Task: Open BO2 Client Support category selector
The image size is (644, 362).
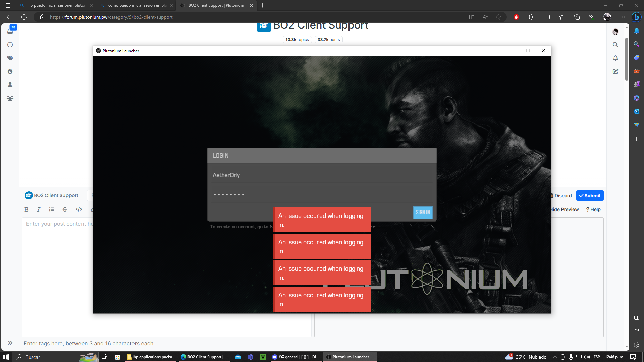Action: coord(52,195)
